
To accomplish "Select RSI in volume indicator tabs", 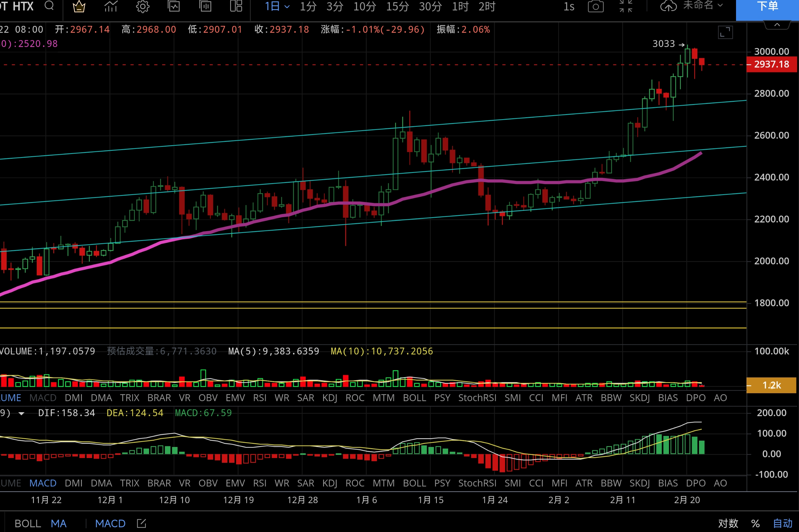I will [259, 398].
